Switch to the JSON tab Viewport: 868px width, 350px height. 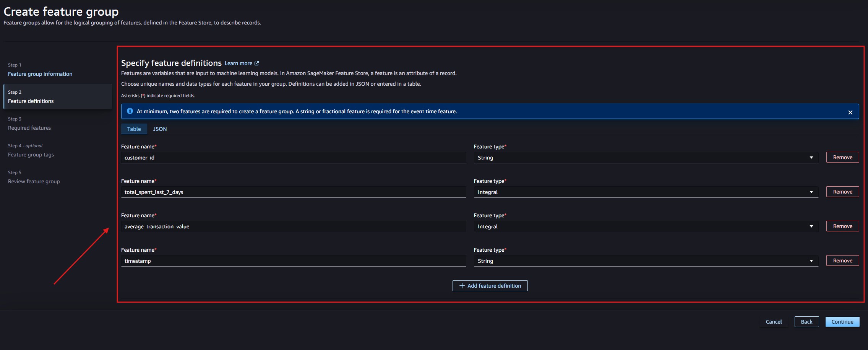[x=160, y=129]
